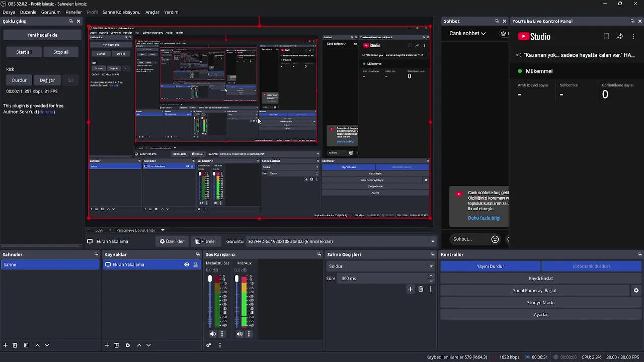Image resolution: width=644 pixels, height=362 pixels.
Task: Remove the source with the trash icon in Kaynaklar
Action: [117, 345]
